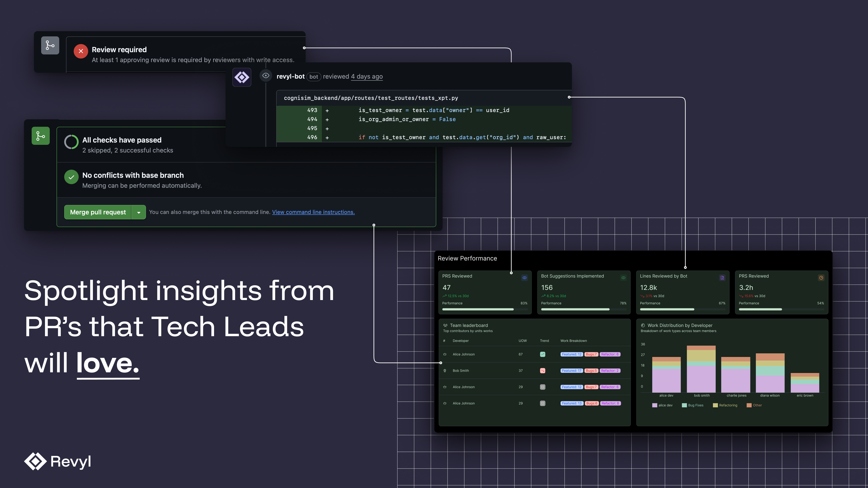The width and height of the screenshot is (868, 488).
Task: Click the 12.8k value on Lines Reviewed card
Action: pos(648,288)
